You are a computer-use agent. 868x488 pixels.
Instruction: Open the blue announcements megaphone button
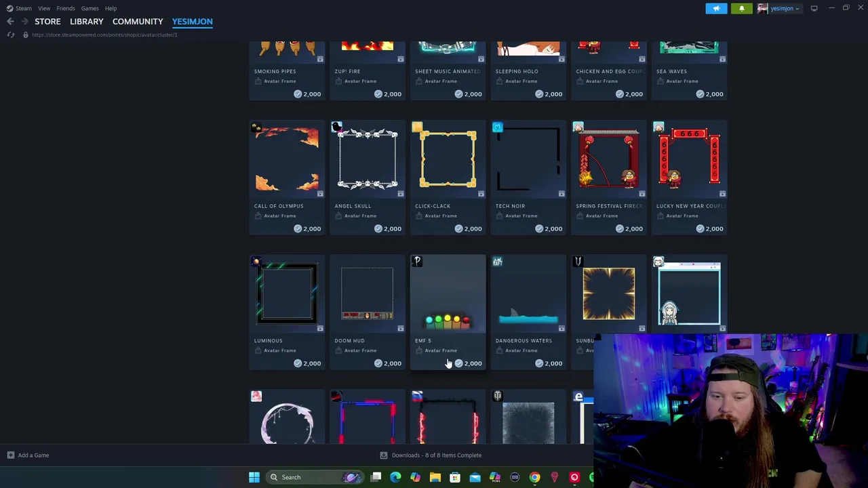coord(716,8)
